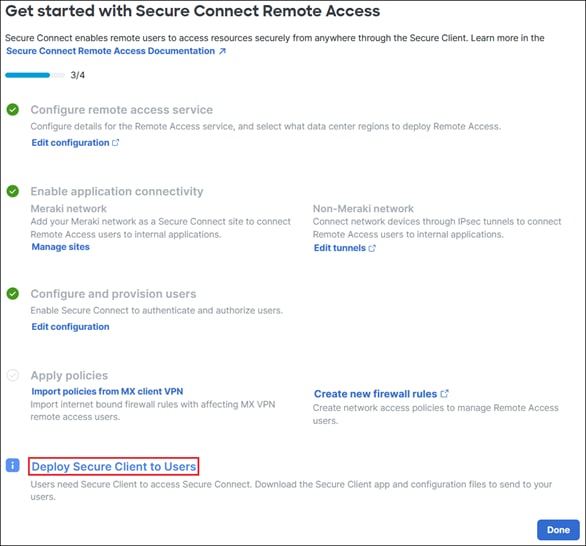Click the external-link icon beside the first Edit configuration
Image resolution: width=586 pixels, height=546 pixels.
pyautogui.click(x=115, y=142)
